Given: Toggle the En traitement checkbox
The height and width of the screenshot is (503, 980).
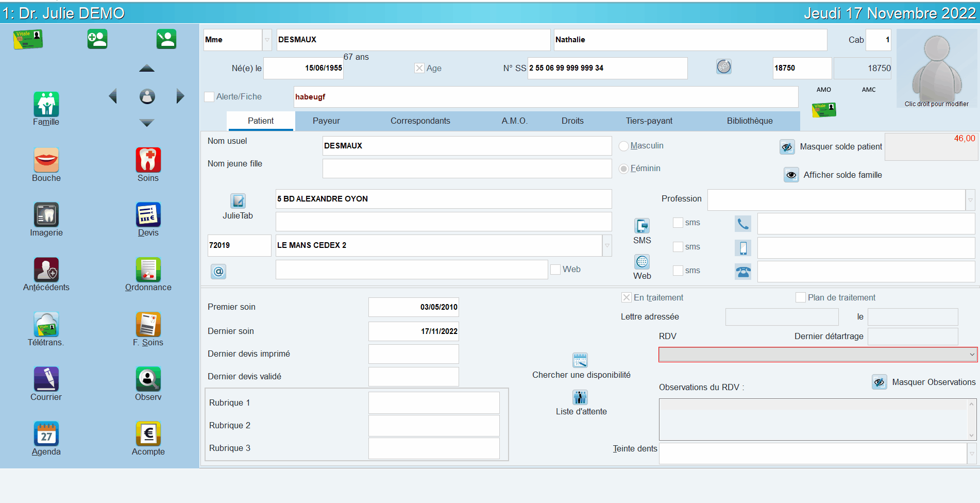Looking at the screenshot, I should point(627,297).
